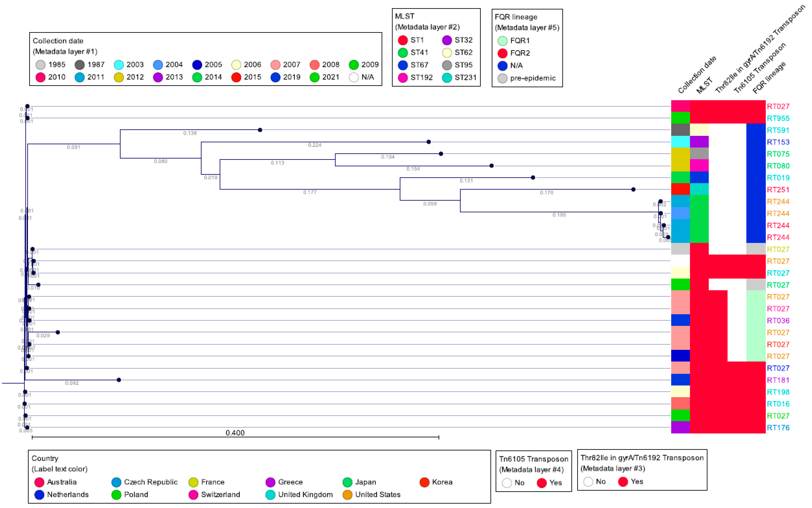Click the pre-epidemic gray legend circle

click(502, 78)
